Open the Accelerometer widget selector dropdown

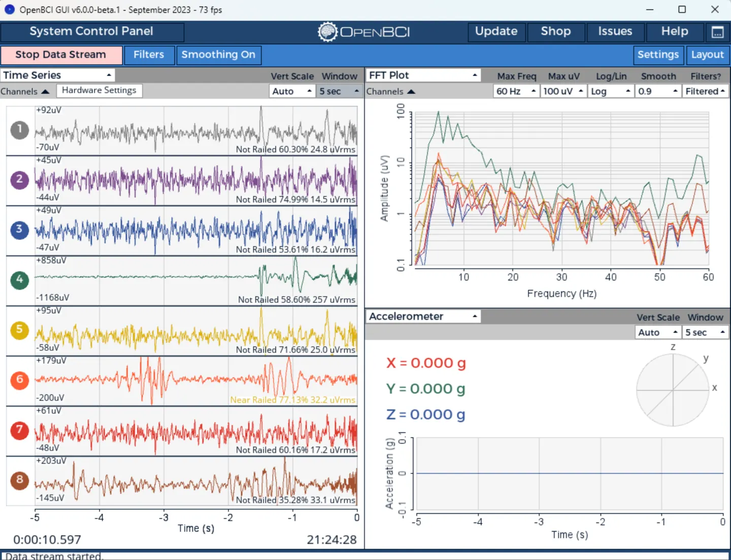pyautogui.click(x=423, y=317)
